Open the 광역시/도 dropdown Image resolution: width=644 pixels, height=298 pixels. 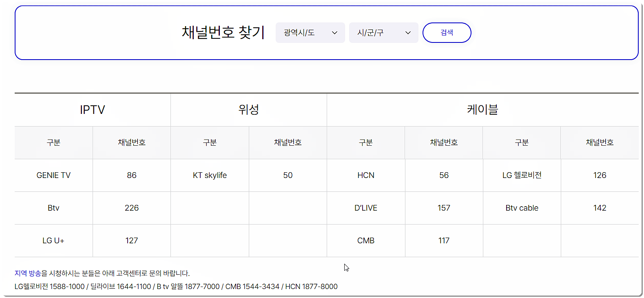point(310,33)
